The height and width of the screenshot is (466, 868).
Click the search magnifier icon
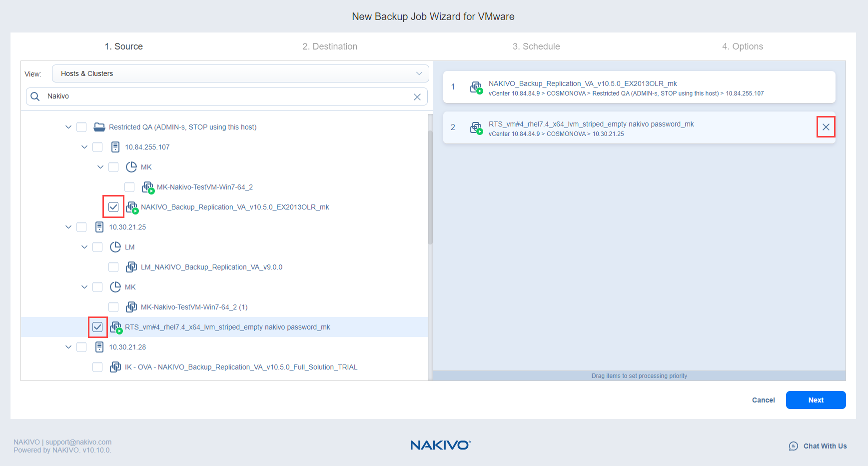click(x=35, y=96)
